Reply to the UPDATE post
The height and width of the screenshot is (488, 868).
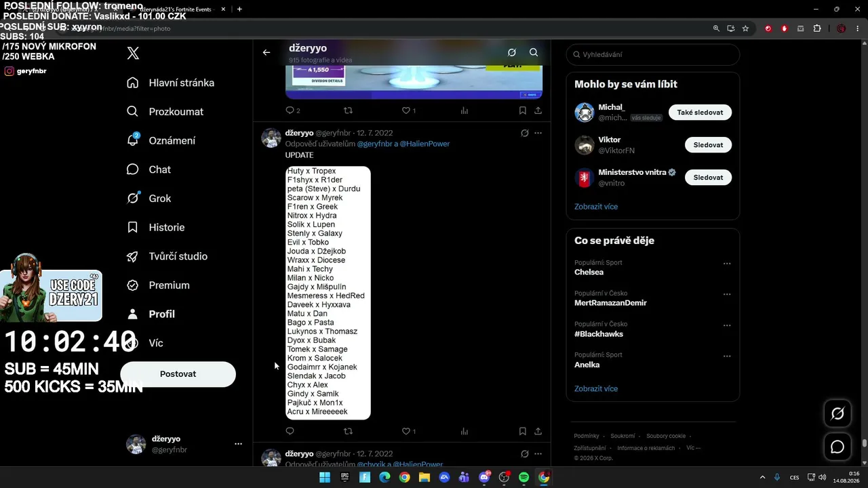(x=290, y=431)
